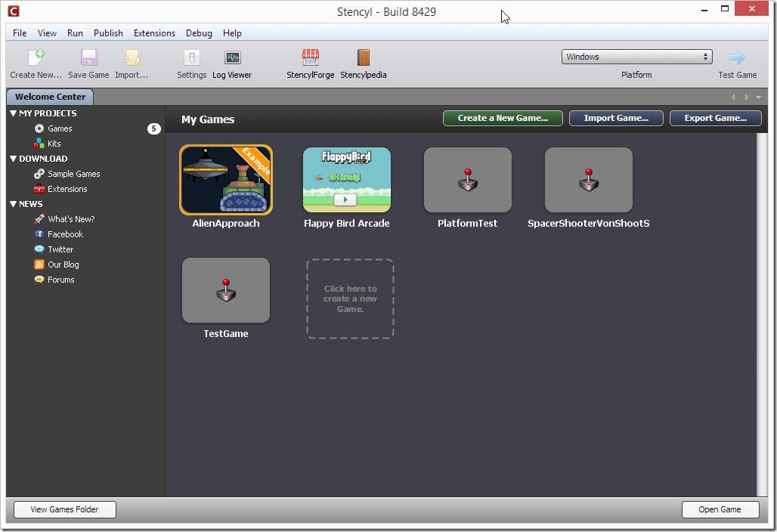Click the Stencyl logo in title bar
The height and width of the screenshot is (532, 777).
pos(14,11)
